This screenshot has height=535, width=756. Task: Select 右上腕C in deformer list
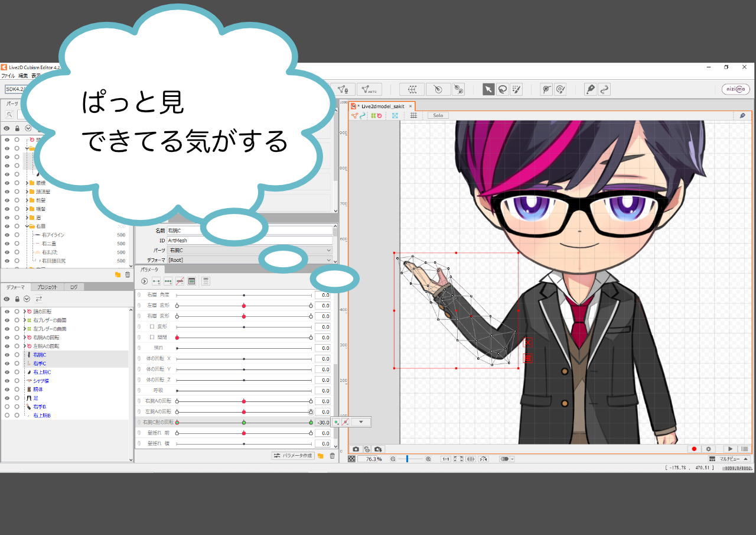(42, 372)
